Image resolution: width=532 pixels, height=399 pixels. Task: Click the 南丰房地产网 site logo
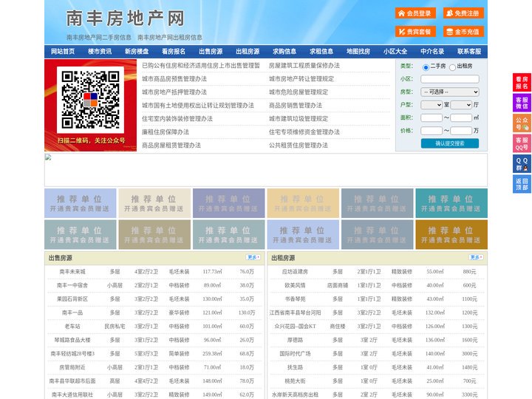point(126,18)
